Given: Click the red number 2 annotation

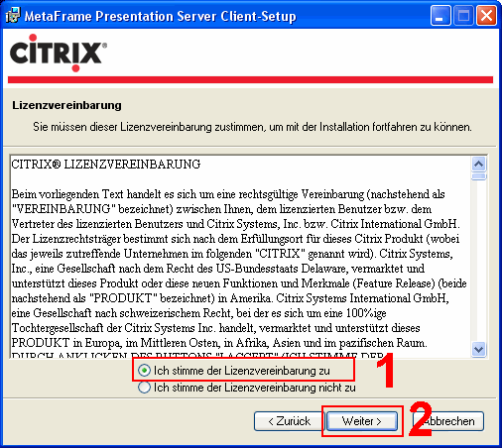Looking at the screenshot, I should click(x=421, y=419).
